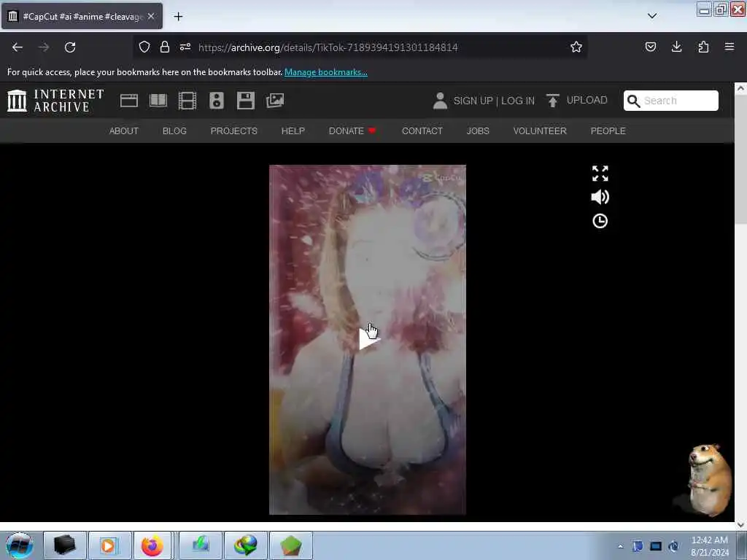Open tracking protection shield icon

tap(144, 47)
